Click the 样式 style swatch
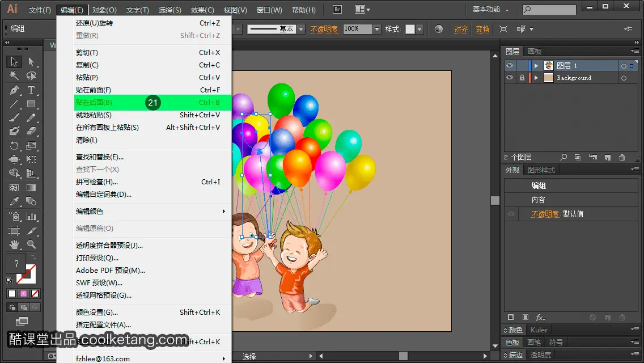The image size is (644, 363). 410,29
